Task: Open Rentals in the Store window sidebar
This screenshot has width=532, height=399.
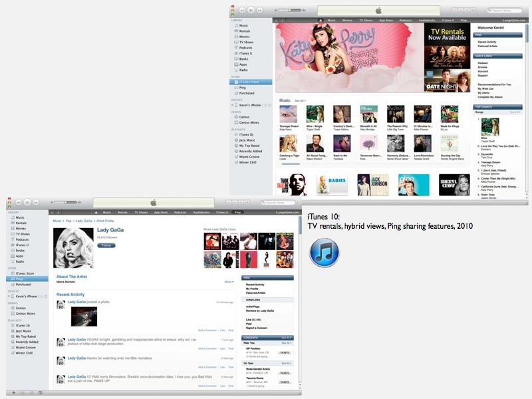Action: (x=244, y=31)
